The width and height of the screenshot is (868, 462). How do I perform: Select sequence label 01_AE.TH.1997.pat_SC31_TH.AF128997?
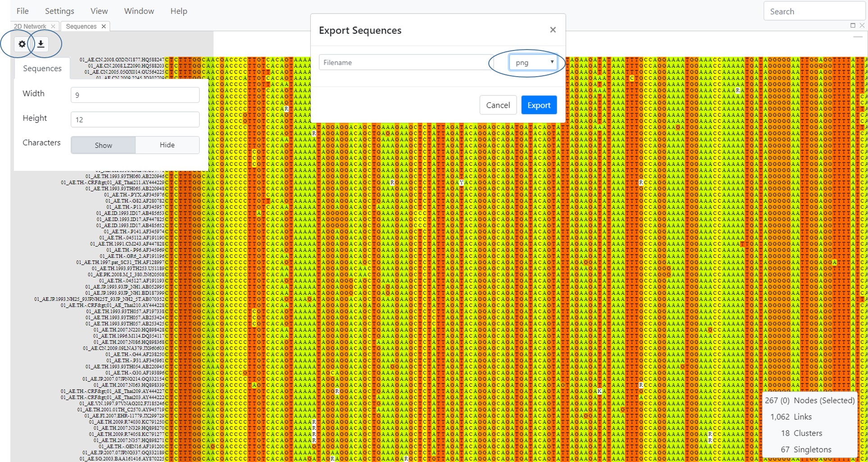121,262
